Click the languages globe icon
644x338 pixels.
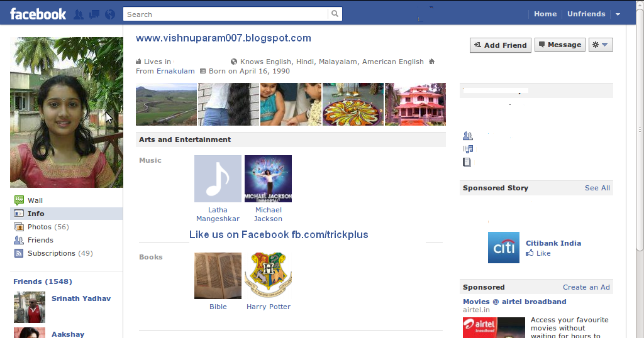coord(234,62)
